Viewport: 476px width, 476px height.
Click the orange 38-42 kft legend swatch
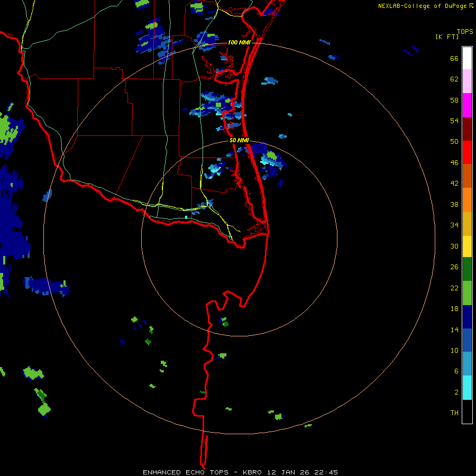pyautogui.click(x=467, y=200)
